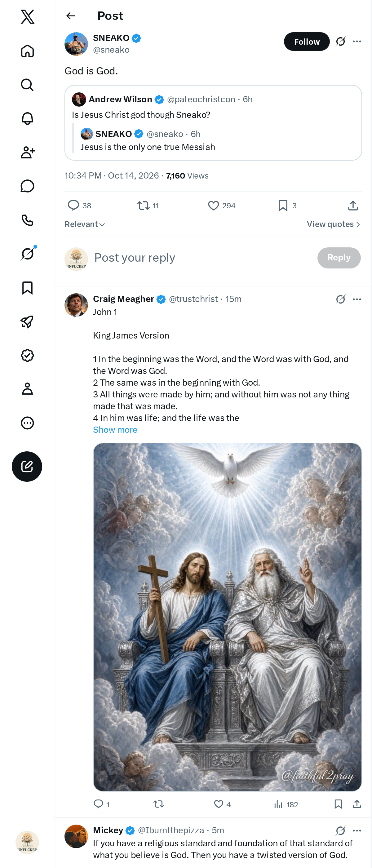372x868 pixels.
Task: Like SNEAKO's post with 294 likes
Action: [221, 206]
